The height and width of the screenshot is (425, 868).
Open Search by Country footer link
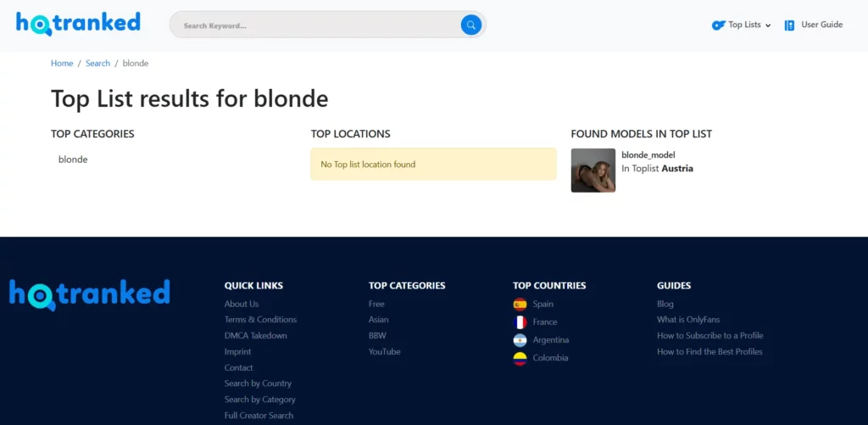[x=258, y=383]
